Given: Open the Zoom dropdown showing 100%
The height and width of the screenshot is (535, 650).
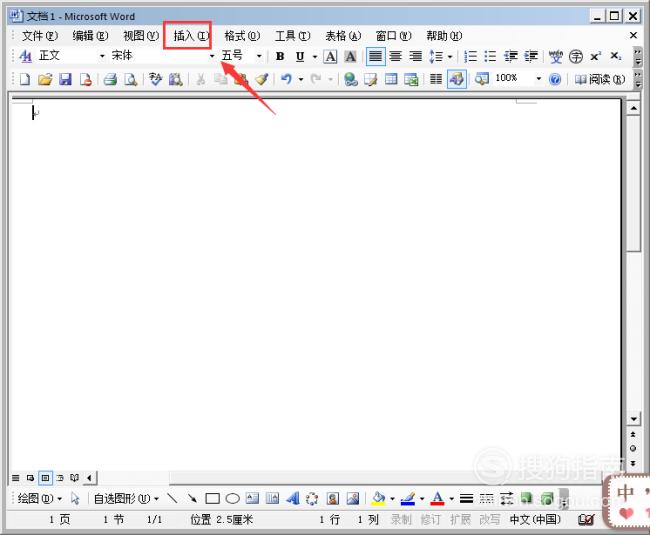Looking at the screenshot, I should [538, 78].
